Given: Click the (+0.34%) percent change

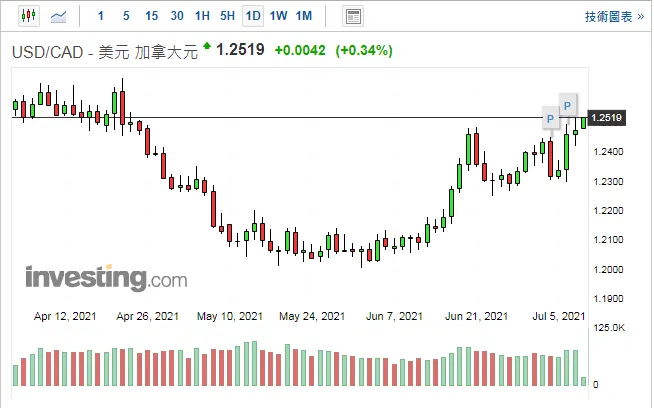Looking at the screenshot, I should coord(364,50).
